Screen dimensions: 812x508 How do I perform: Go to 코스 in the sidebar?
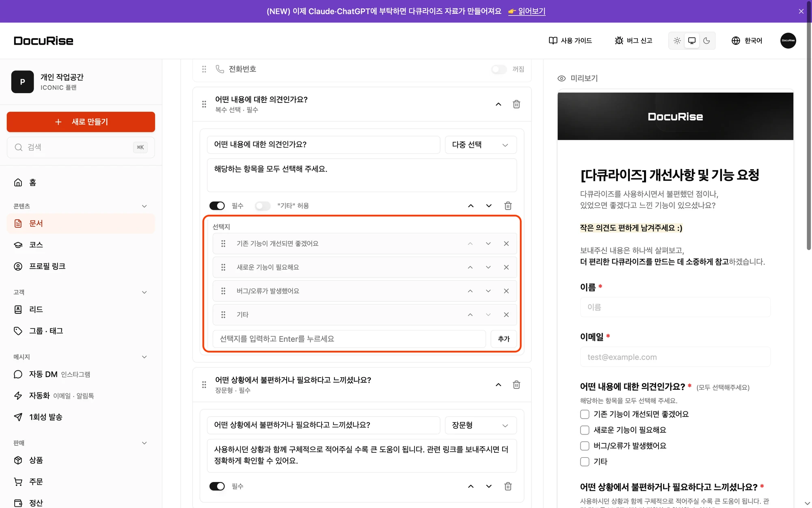(x=81, y=245)
